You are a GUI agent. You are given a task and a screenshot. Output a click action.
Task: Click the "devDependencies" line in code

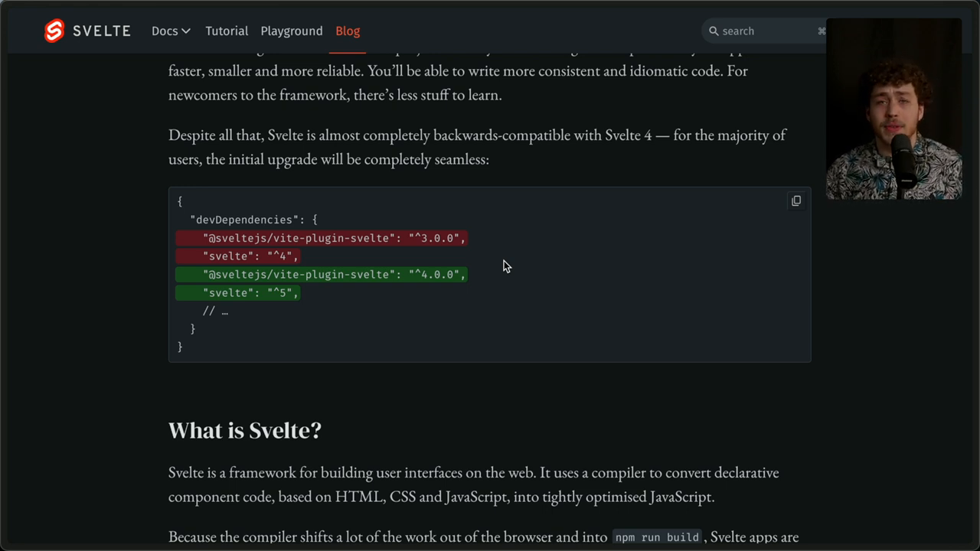[x=253, y=220]
